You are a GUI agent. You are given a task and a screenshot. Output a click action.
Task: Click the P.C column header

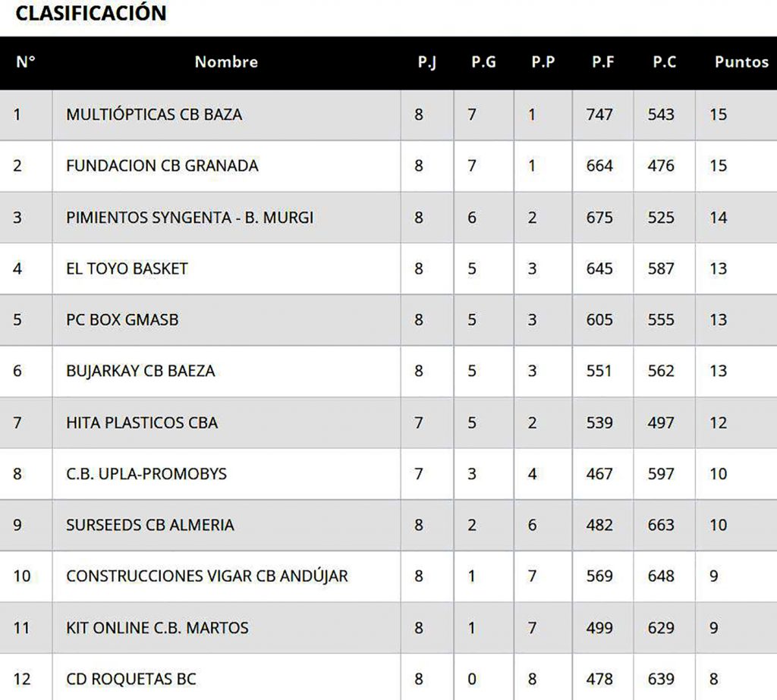coord(664,62)
